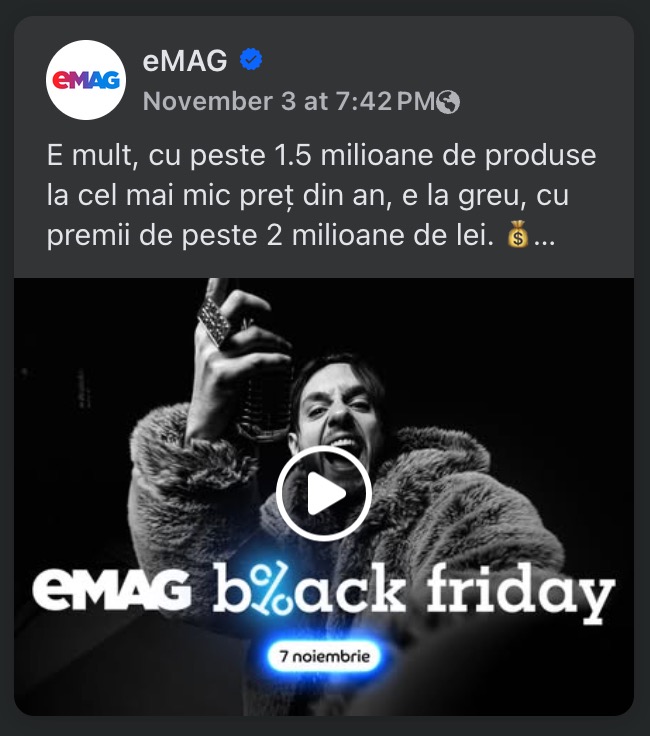650x736 pixels.
Task: Select the "E mult, cu peste 1.5 milioane" line
Action: click(x=321, y=155)
